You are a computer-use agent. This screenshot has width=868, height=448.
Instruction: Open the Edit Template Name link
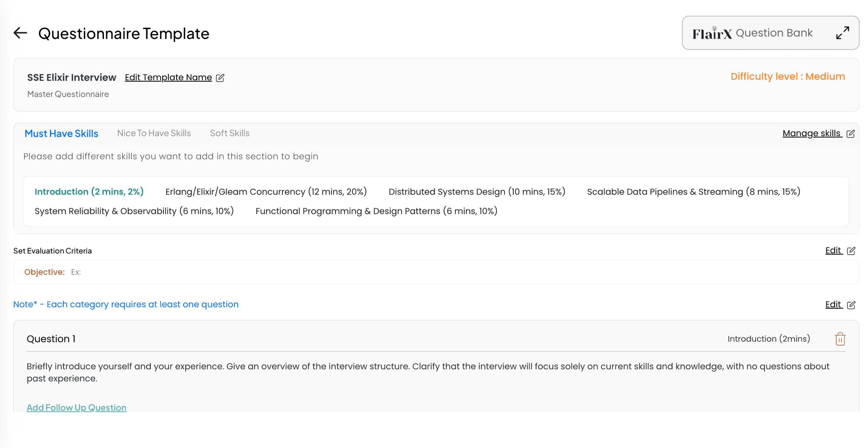pos(168,77)
